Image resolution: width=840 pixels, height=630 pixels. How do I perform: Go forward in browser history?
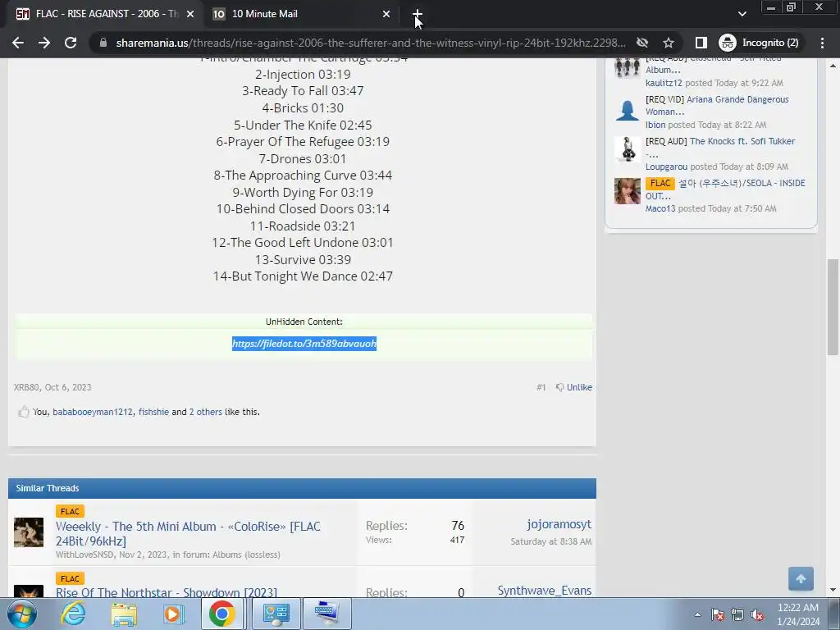[44, 43]
